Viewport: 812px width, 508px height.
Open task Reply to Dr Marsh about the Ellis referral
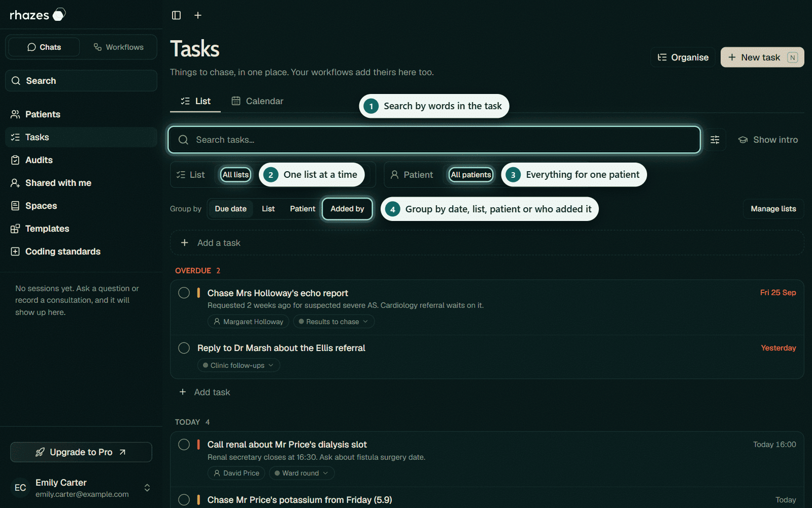281,348
